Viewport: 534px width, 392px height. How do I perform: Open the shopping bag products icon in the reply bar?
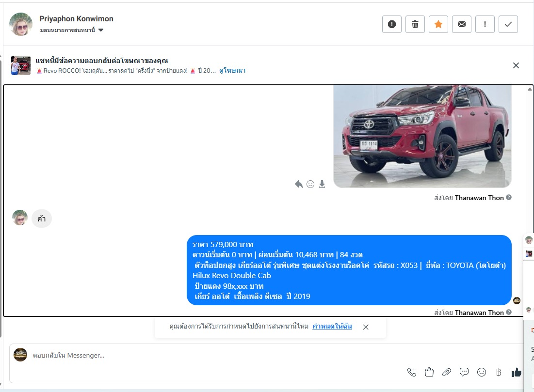coord(429,372)
